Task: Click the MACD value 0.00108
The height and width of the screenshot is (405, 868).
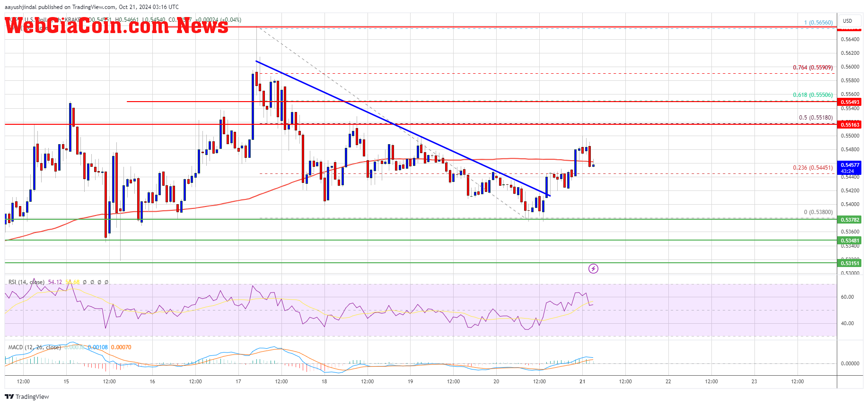Action: pyautogui.click(x=97, y=347)
